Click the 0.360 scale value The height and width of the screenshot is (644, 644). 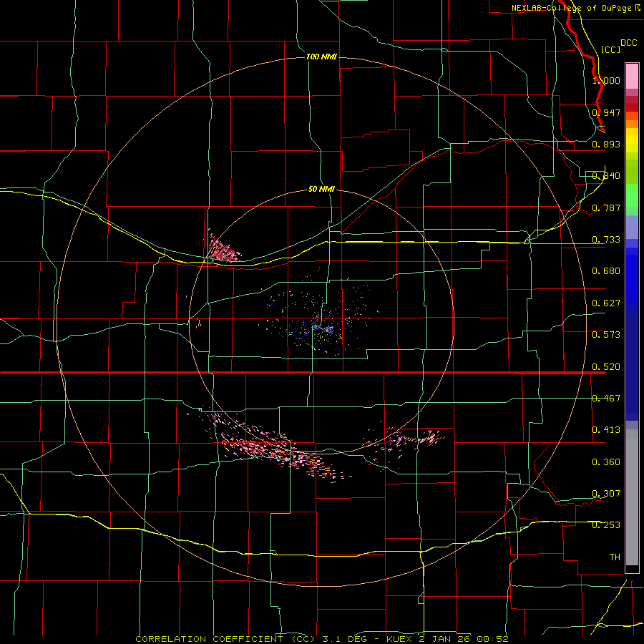point(606,462)
